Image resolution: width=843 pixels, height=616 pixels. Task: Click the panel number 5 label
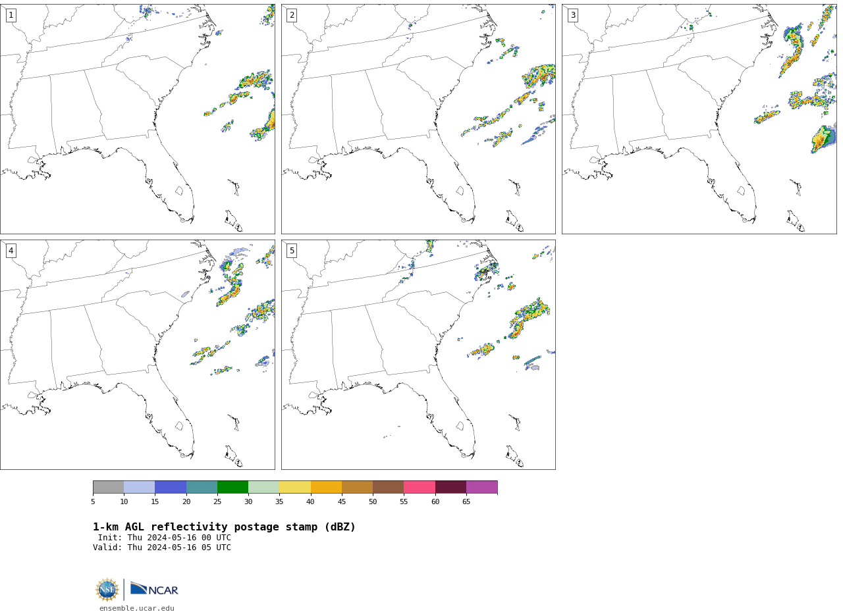click(x=292, y=251)
